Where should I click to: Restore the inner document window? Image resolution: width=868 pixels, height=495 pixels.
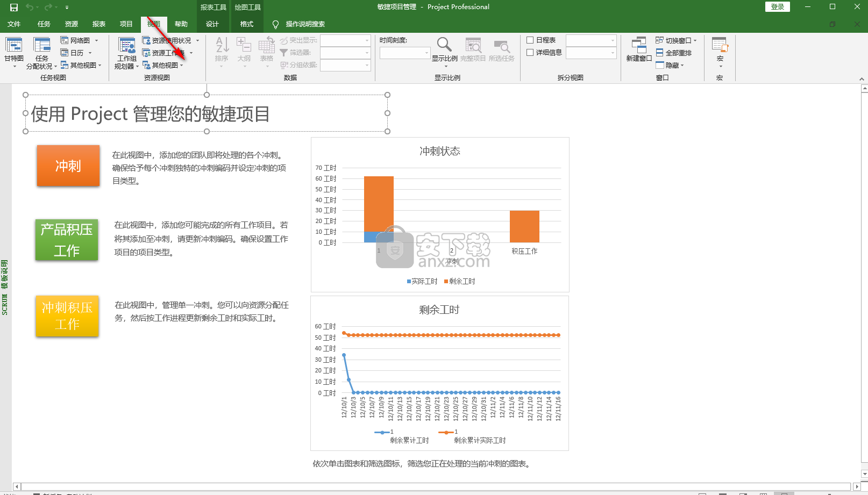pos(833,24)
